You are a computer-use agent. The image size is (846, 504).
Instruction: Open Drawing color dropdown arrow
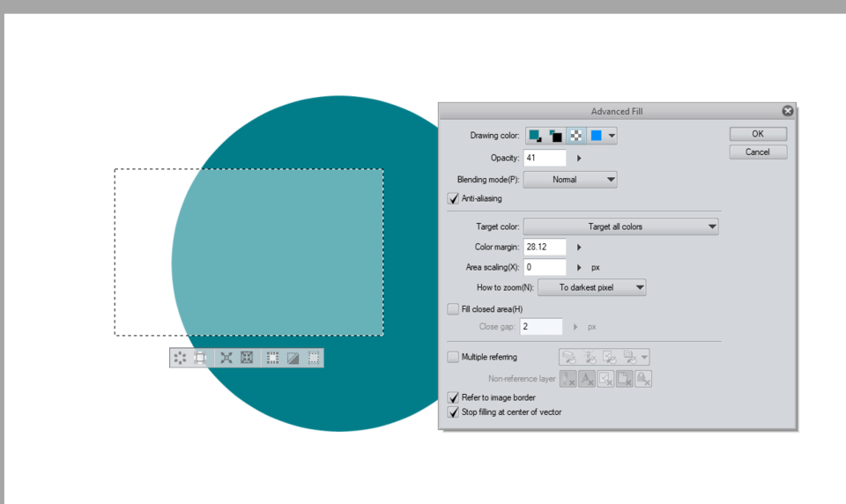point(612,136)
